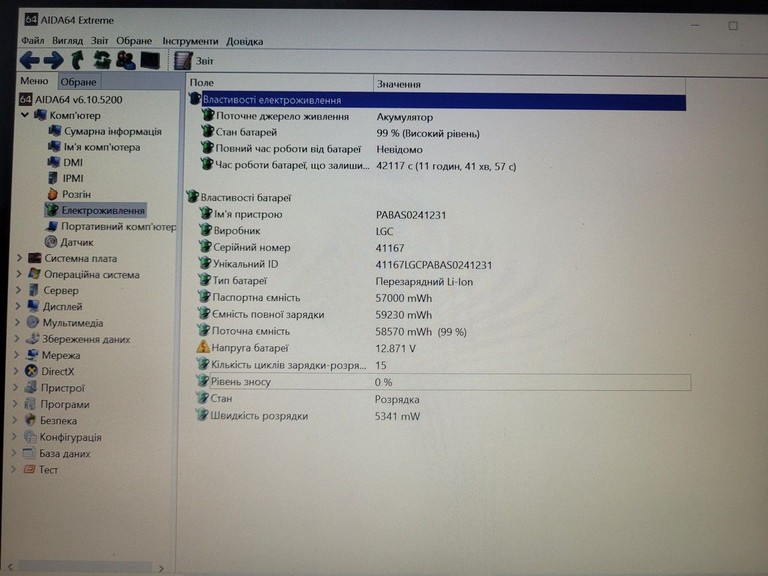Open the Вигляд menu
The height and width of the screenshot is (576, 768).
[x=68, y=41]
